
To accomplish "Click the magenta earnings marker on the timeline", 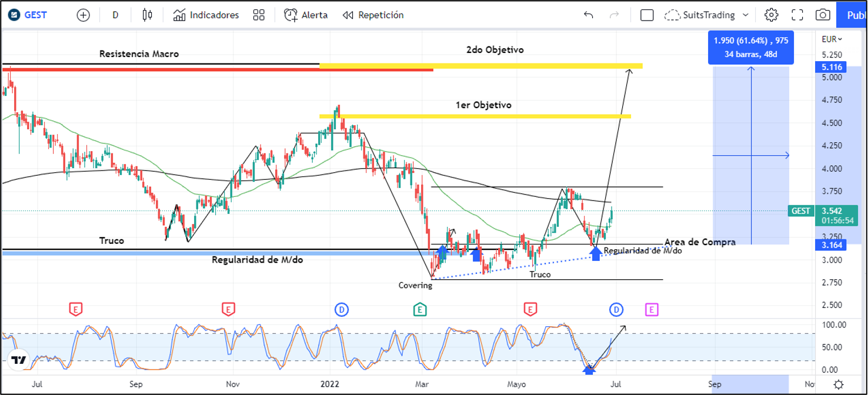I will 652,309.
